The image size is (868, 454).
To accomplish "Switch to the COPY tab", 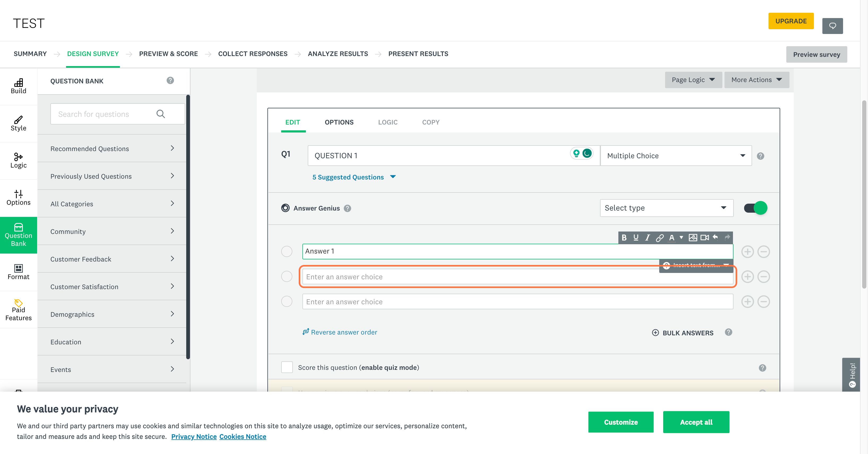I will click(431, 122).
